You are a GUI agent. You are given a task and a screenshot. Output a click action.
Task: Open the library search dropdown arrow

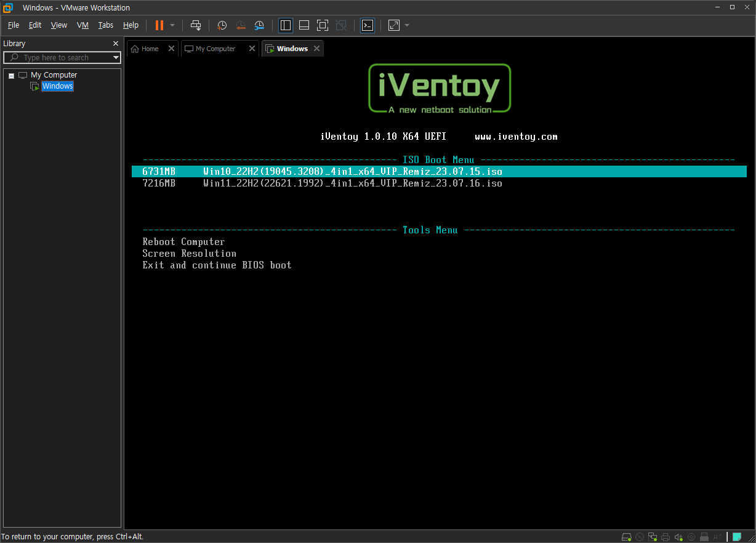pos(116,58)
